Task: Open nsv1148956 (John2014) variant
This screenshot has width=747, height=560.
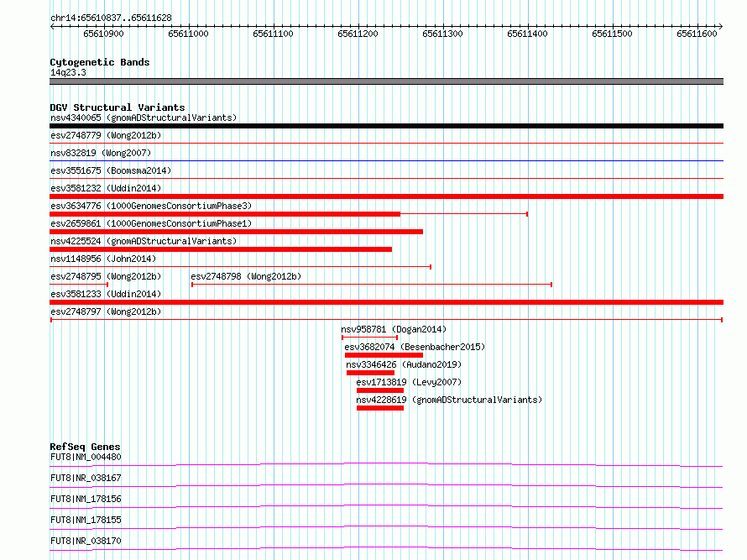Action: click(103, 259)
